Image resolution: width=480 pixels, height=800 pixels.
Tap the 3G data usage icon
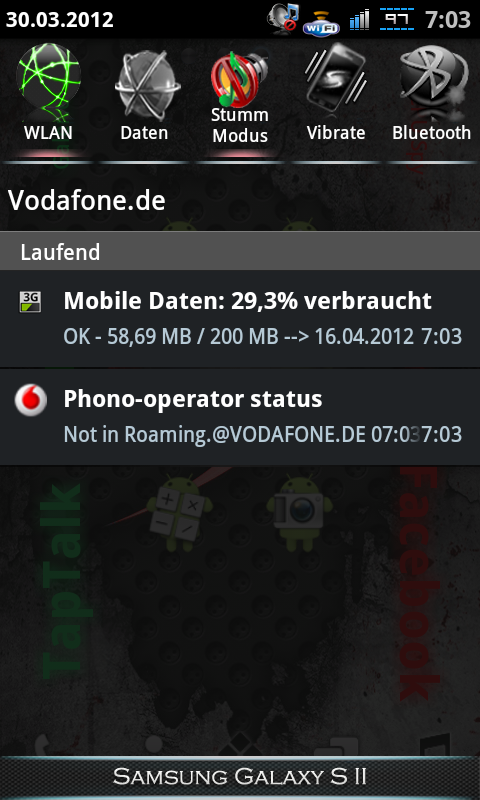tap(30, 302)
